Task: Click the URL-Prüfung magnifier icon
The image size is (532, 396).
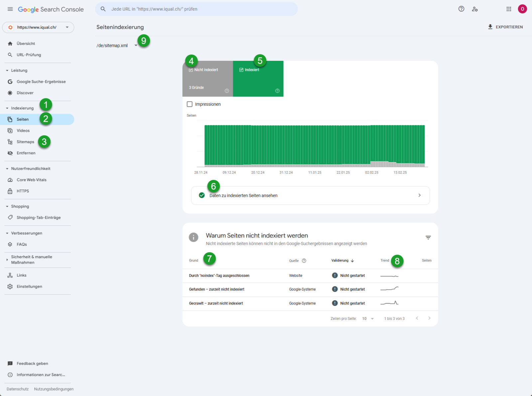Action: (10, 55)
